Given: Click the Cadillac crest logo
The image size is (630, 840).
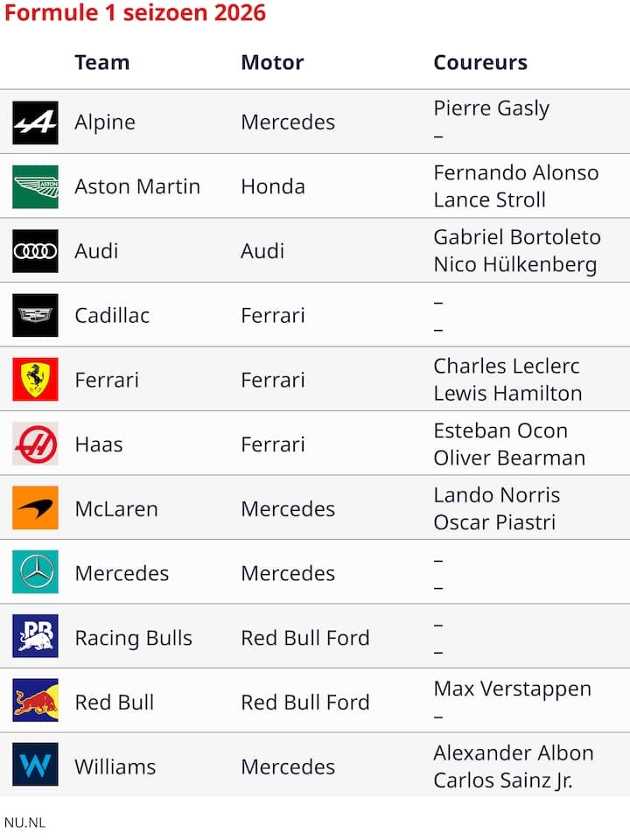Looking at the screenshot, I should [35, 316].
